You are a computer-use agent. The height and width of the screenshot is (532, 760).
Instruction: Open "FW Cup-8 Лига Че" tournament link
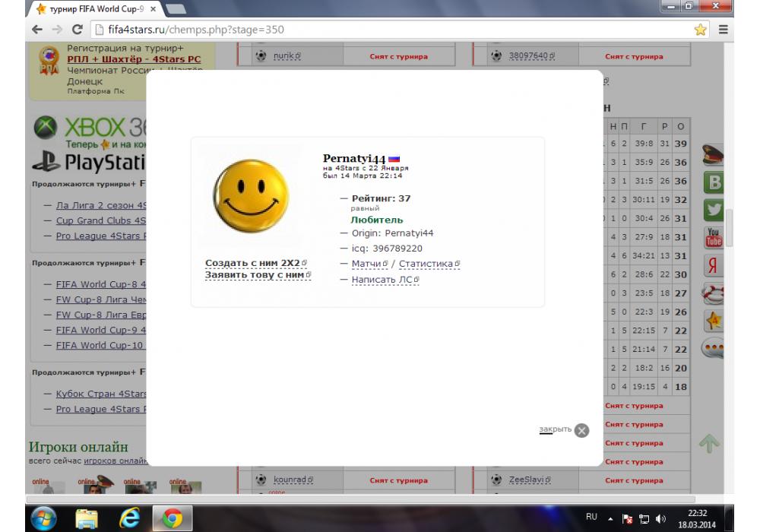tap(101, 299)
